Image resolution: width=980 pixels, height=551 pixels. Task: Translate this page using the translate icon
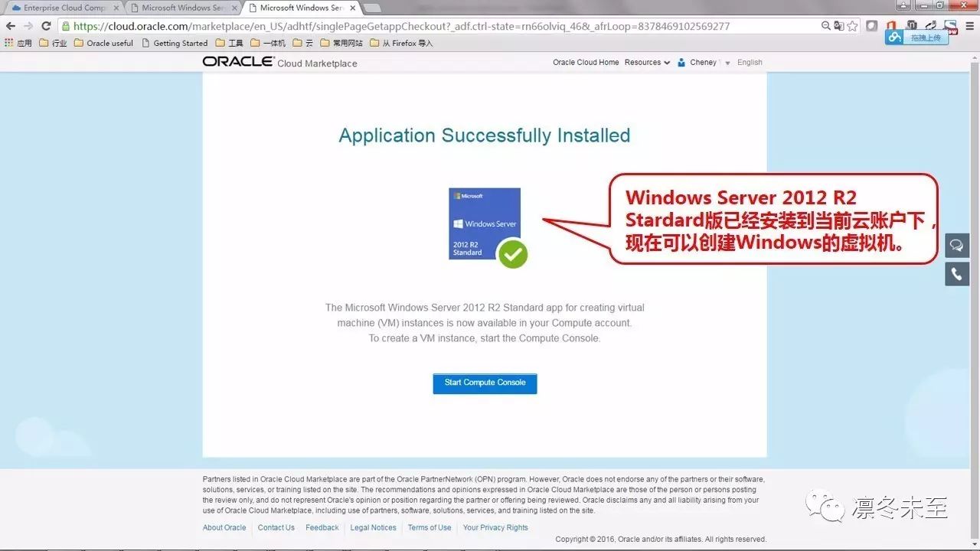[839, 26]
